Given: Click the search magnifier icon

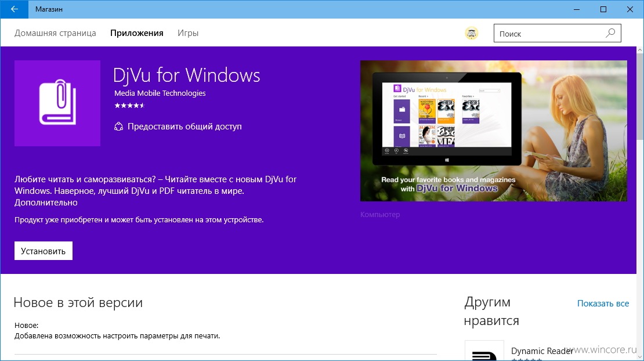Looking at the screenshot, I should (610, 33).
